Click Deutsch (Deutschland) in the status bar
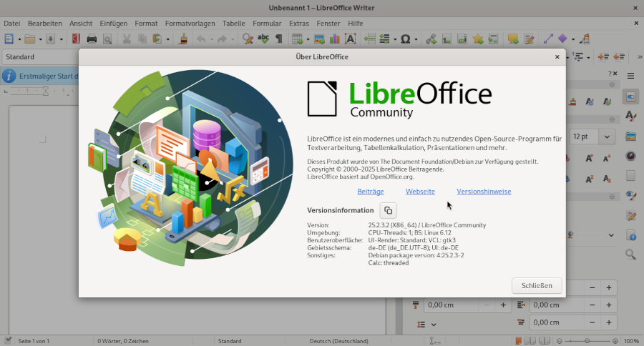 point(339,341)
